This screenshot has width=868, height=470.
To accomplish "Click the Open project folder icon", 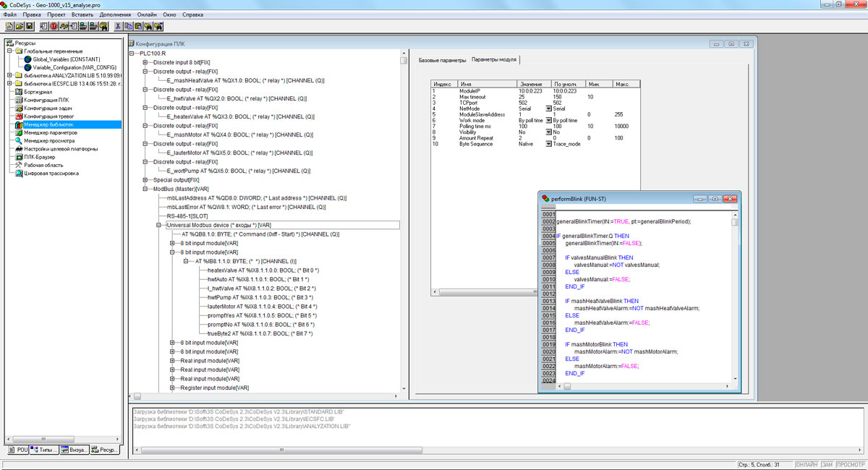I will coord(19,26).
